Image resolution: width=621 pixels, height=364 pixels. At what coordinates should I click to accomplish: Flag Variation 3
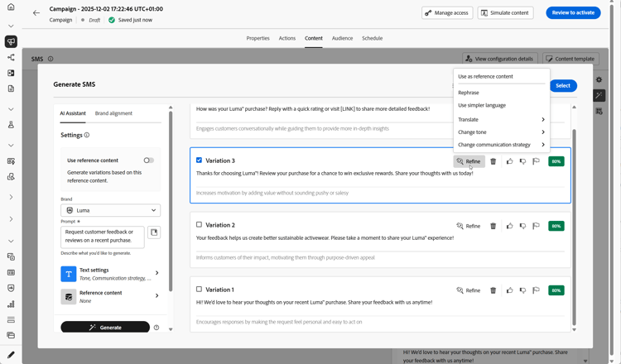(x=536, y=161)
